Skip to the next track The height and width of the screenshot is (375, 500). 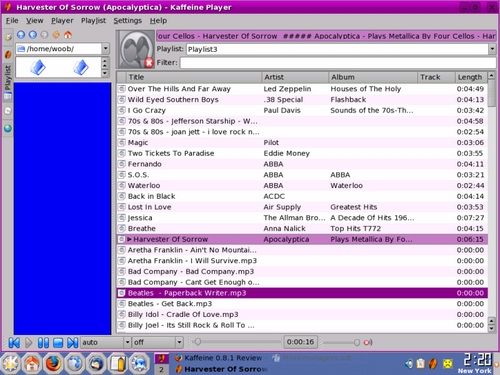[x=72, y=343]
